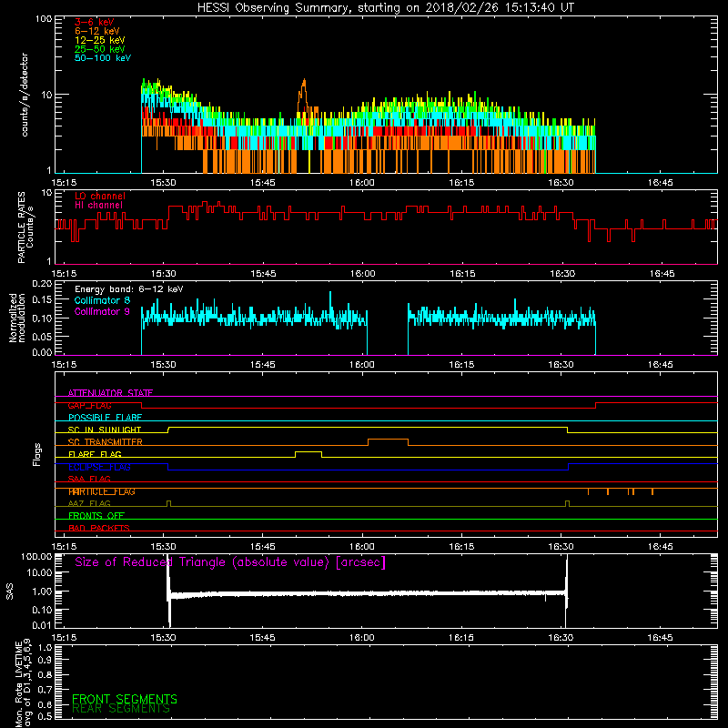The width and height of the screenshot is (728, 728).
Task: Click the 'Energy band: 6-12 keV' label
Action: (x=129, y=289)
